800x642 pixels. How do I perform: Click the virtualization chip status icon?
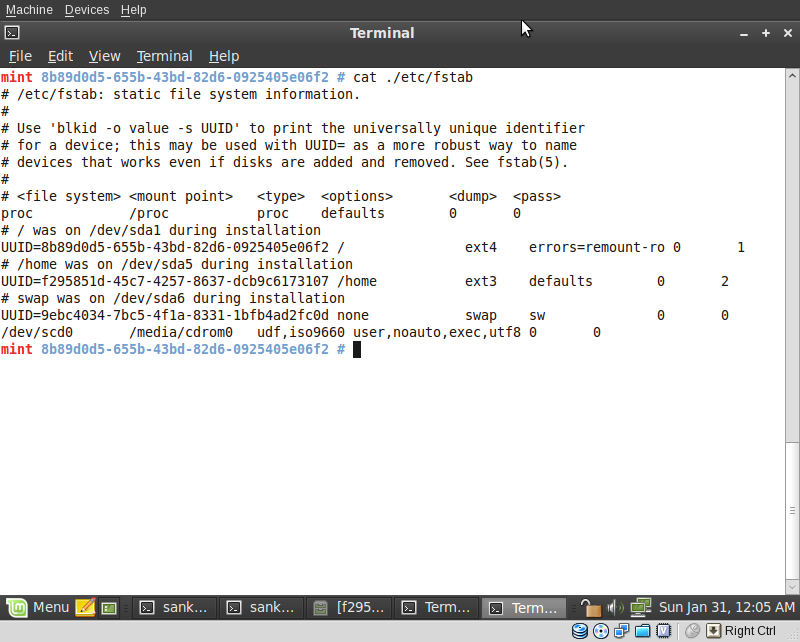663,631
